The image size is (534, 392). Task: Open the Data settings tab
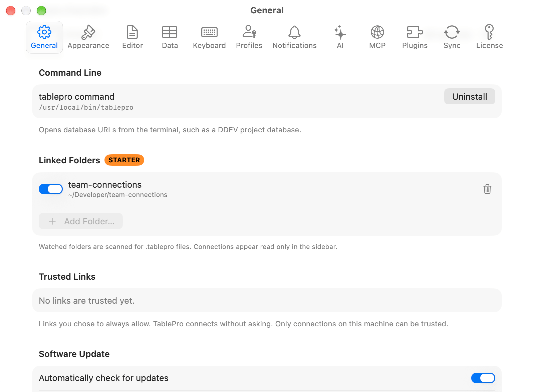click(170, 37)
